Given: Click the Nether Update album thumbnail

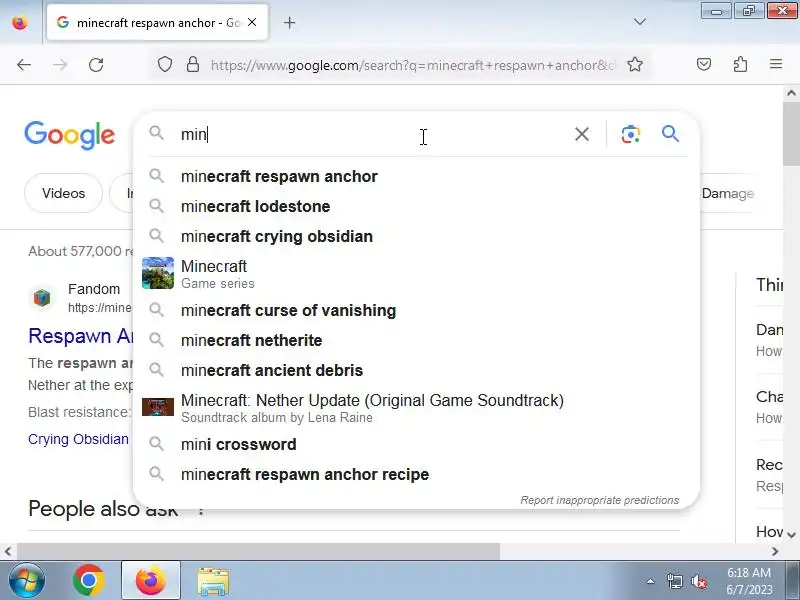Looking at the screenshot, I should click(x=158, y=407).
